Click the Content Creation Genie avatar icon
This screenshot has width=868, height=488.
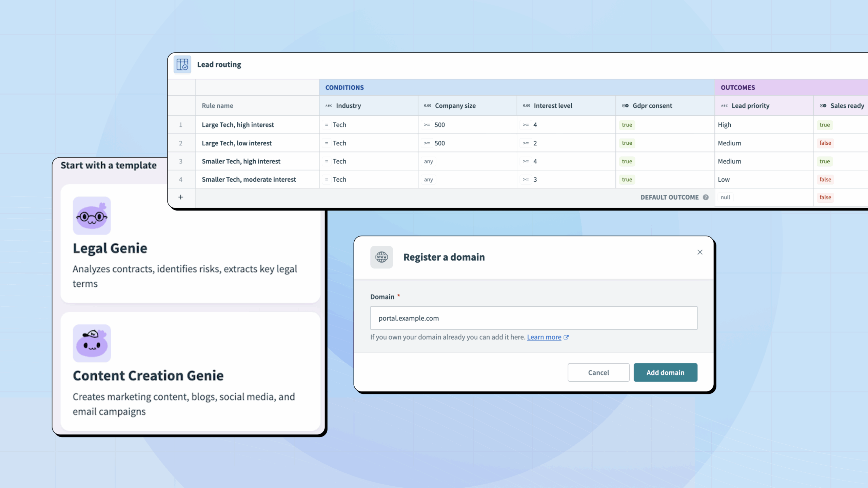coord(92,343)
